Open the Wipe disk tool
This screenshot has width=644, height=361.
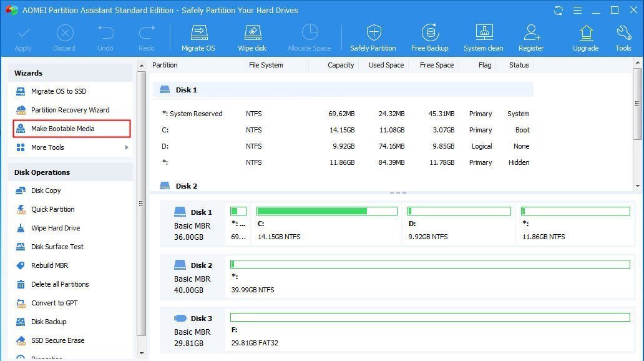(252, 38)
